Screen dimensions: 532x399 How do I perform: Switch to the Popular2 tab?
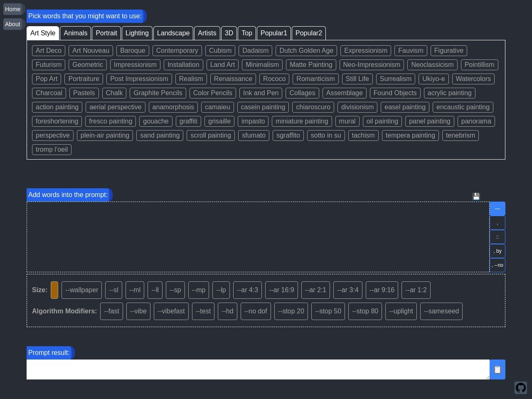pos(308,33)
